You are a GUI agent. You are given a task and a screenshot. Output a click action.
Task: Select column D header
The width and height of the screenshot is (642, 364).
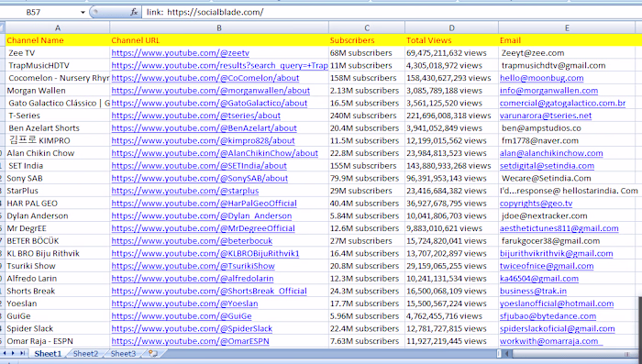(451, 28)
